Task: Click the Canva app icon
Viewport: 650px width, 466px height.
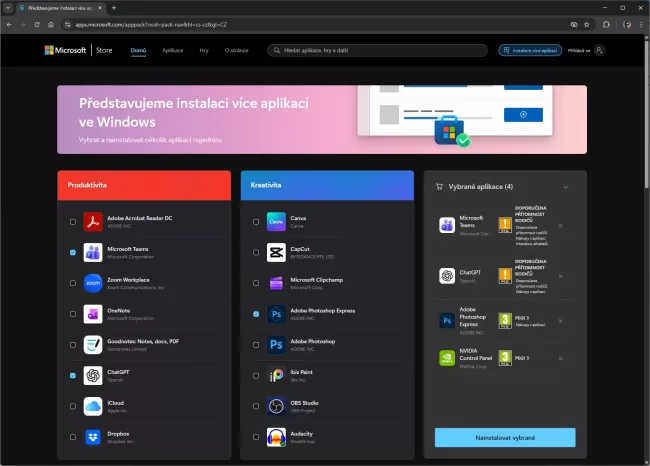Action: coord(276,222)
